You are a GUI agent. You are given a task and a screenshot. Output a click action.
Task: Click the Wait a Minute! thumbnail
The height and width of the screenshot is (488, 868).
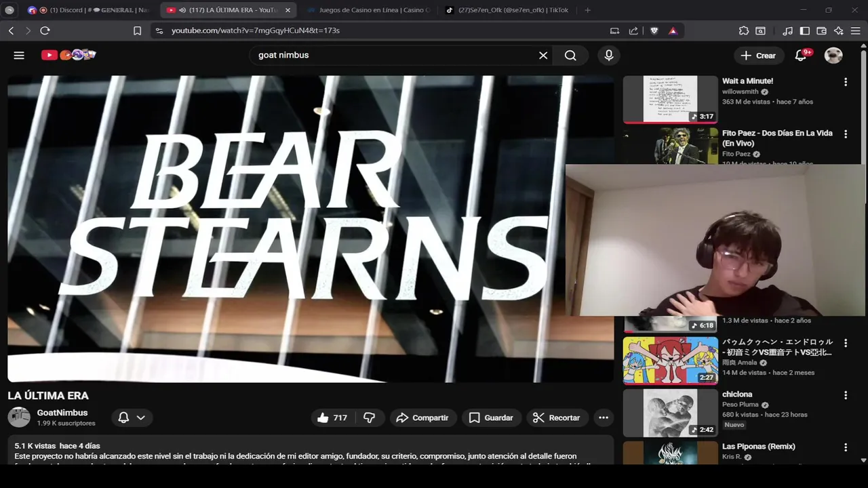pyautogui.click(x=670, y=99)
